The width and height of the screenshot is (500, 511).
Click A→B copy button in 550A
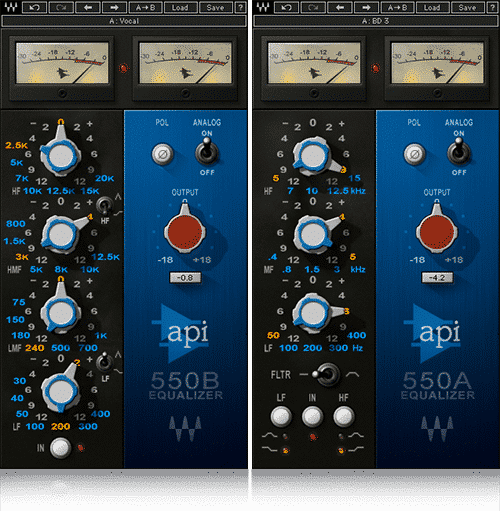397,7
